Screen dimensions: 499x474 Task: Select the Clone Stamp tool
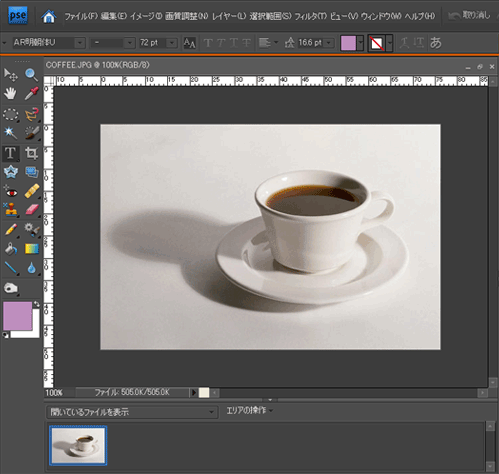tap(10, 210)
